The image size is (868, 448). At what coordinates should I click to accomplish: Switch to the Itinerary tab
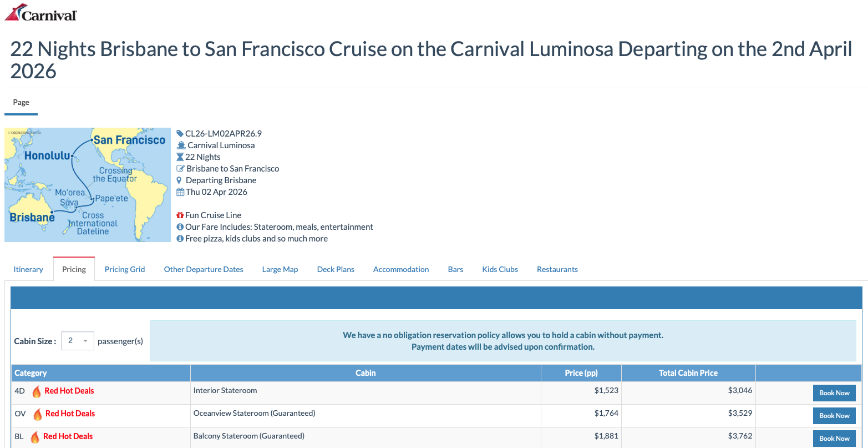point(28,269)
